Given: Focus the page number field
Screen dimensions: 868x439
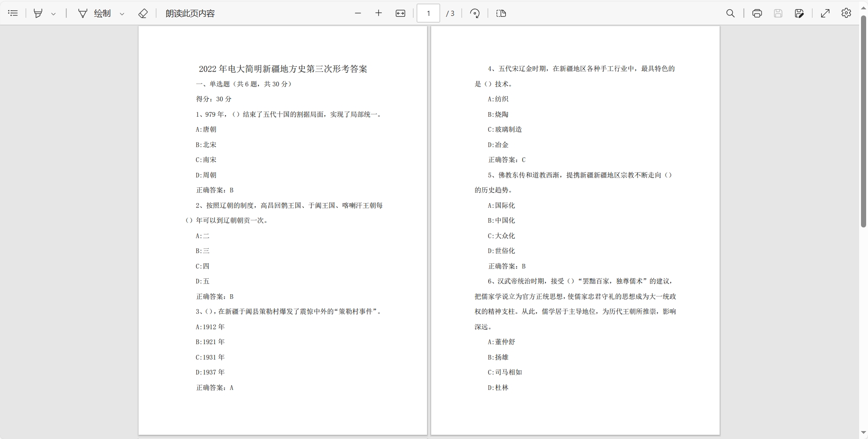Looking at the screenshot, I should coord(428,13).
